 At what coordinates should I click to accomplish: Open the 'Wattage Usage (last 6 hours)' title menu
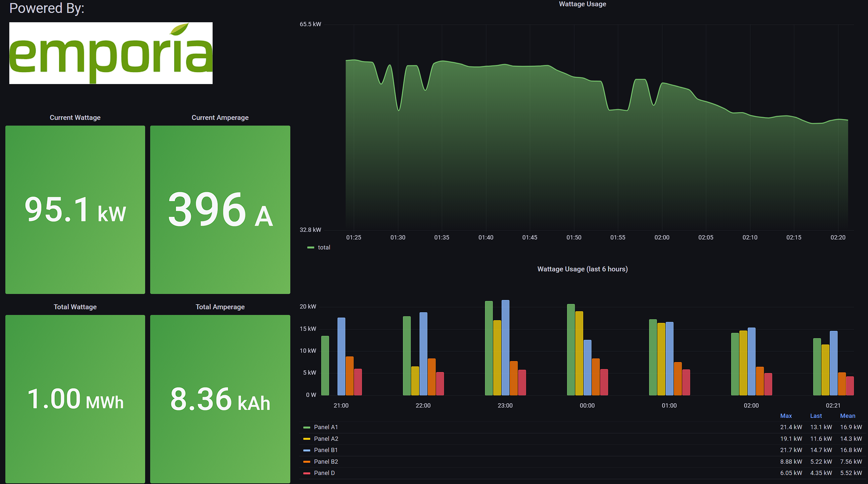tap(582, 269)
